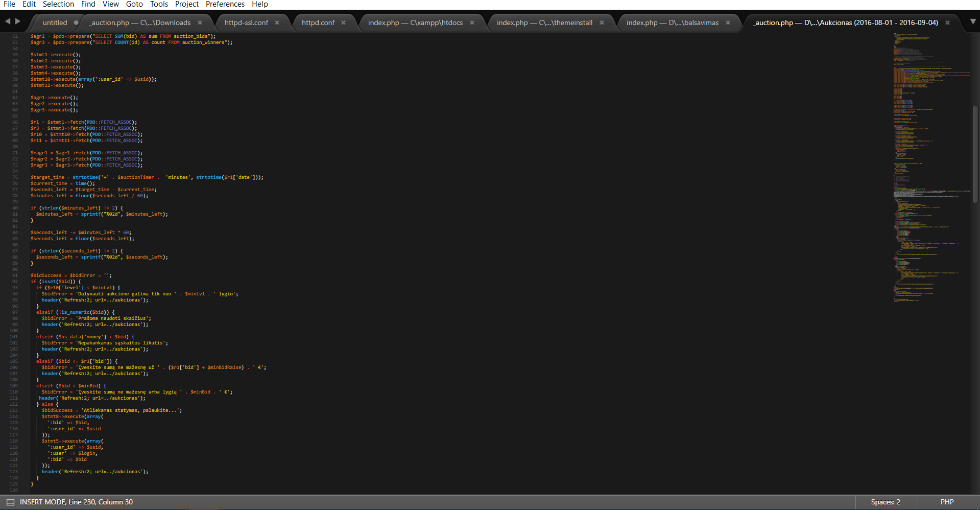Image resolution: width=980 pixels, height=510 pixels.
Task: Click the unsaved dot on untitled tab
Action: pos(76,23)
